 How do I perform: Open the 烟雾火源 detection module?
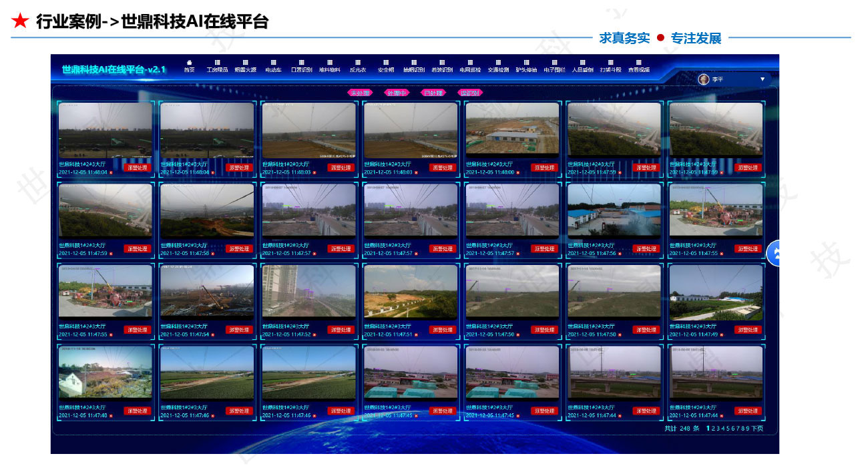[245, 65]
